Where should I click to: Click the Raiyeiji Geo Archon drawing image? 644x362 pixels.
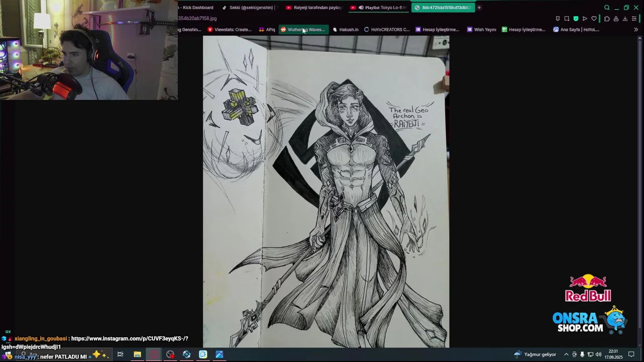point(326,191)
